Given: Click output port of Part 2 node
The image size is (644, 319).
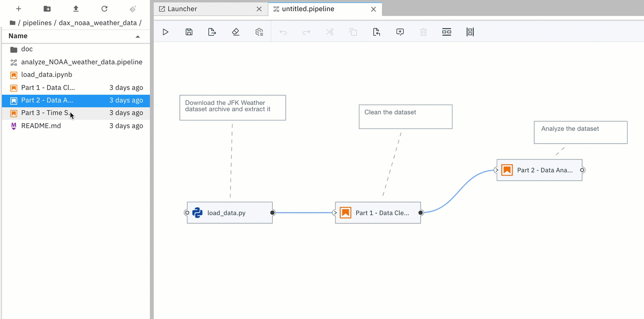Looking at the screenshot, I should tap(582, 170).
